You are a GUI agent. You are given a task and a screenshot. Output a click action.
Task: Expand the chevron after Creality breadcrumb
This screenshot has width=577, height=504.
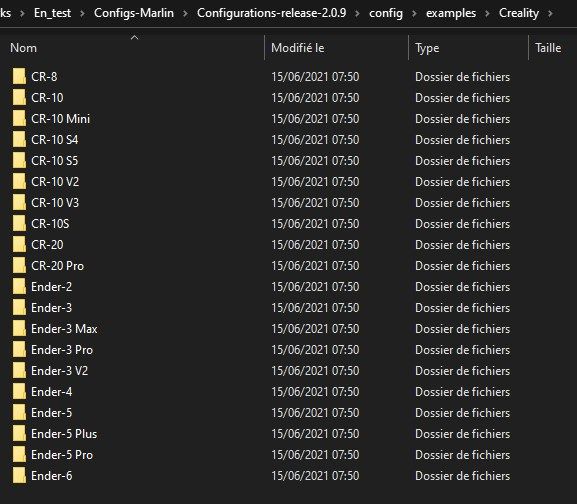tap(550, 14)
